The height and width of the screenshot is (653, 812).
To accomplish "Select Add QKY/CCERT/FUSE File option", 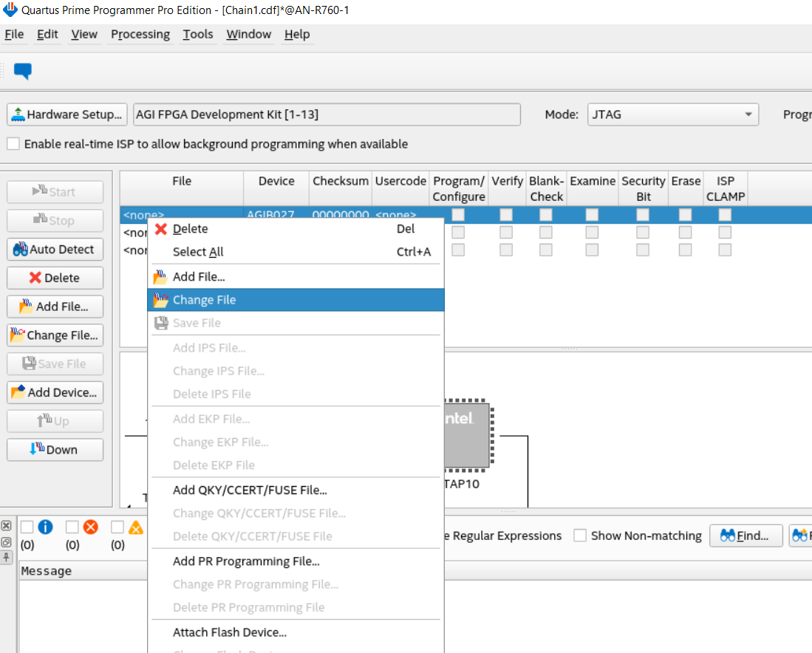I will click(x=250, y=490).
